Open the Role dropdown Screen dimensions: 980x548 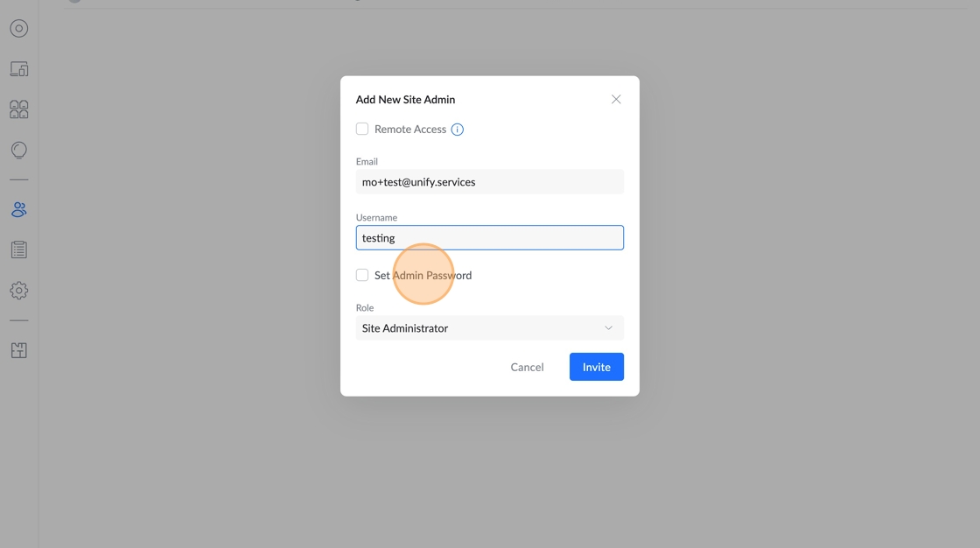489,328
